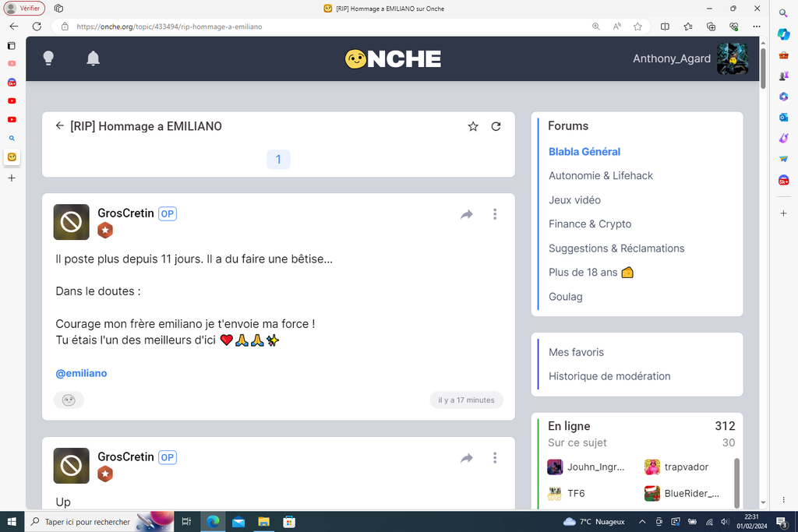Go back with arrow next to topic title
This screenshot has height=532, width=798.
tap(59, 125)
